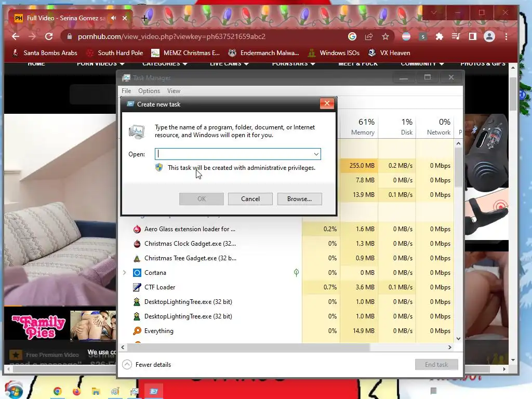
Task: Click the 255.0 MB memory cell
Action: point(359,166)
